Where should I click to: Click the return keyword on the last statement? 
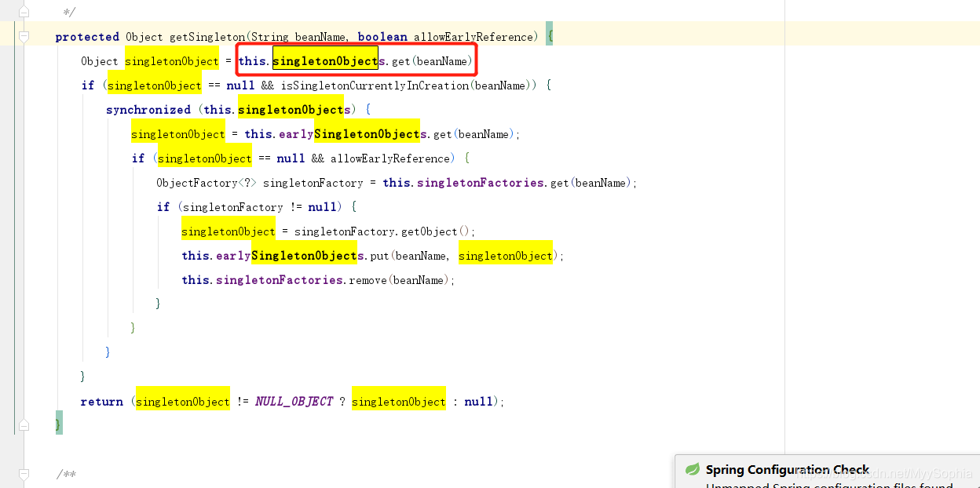click(101, 401)
